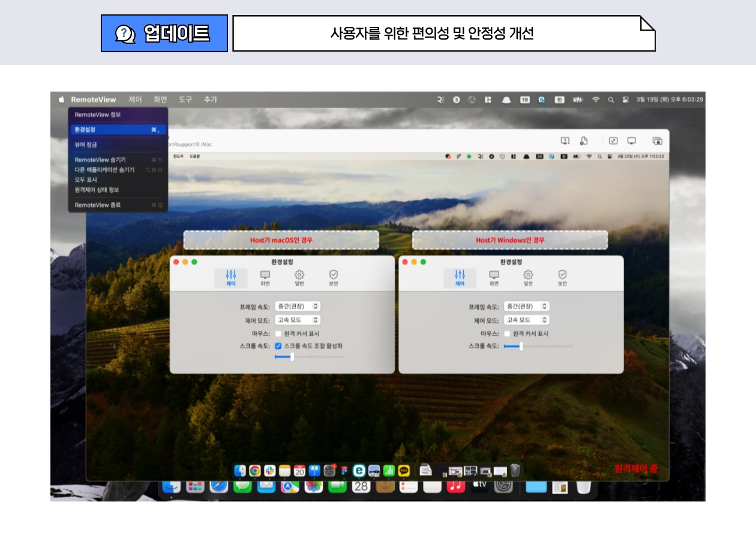The height and width of the screenshot is (535, 756).
Task: Open Calendar in the remote Mac dock
Action: click(x=299, y=471)
